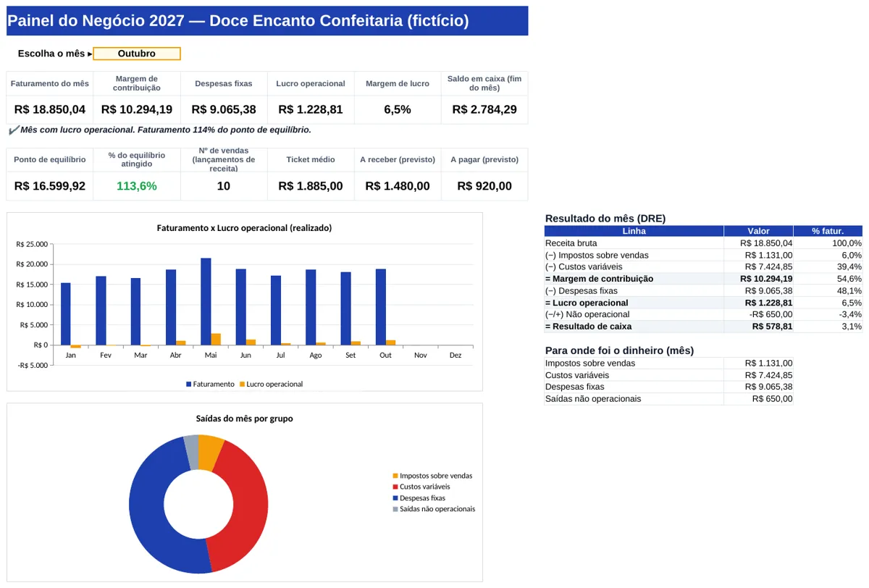
Task: Select the Faturamento legend swatch in bar chart
Action: click(x=189, y=384)
